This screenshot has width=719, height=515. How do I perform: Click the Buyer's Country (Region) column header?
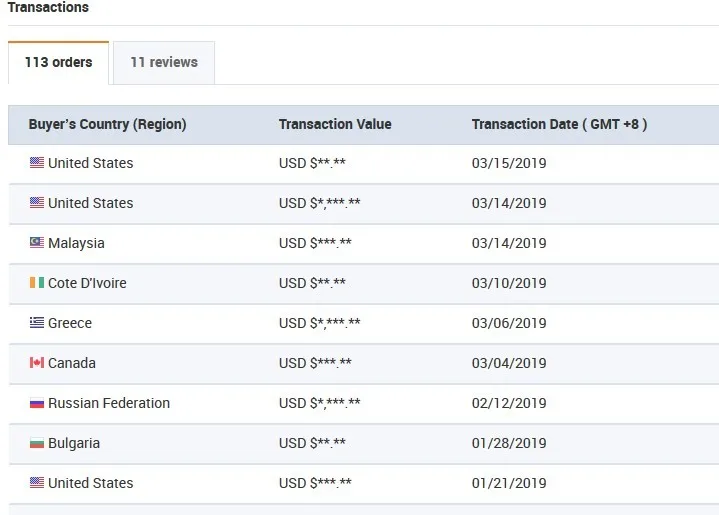(x=107, y=125)
